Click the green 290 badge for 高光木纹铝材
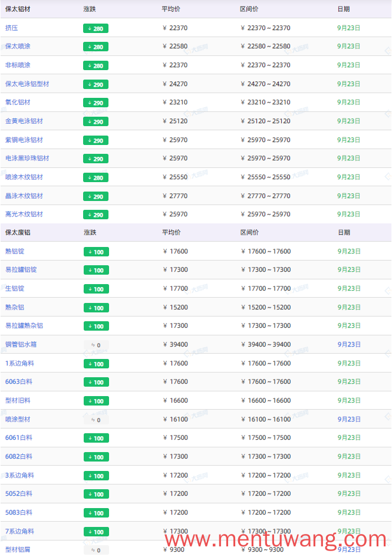 pyautogui.click(x=95, y=215)
